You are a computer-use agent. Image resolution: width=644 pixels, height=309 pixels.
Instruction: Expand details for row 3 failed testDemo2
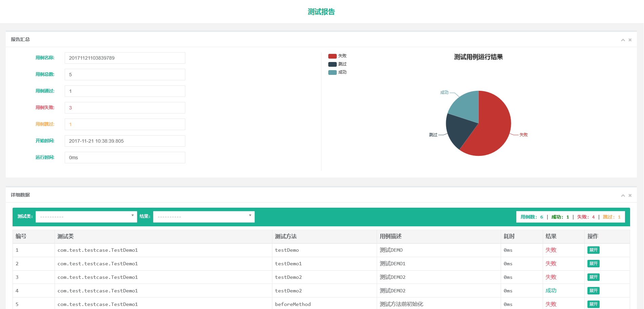(593, 277)
